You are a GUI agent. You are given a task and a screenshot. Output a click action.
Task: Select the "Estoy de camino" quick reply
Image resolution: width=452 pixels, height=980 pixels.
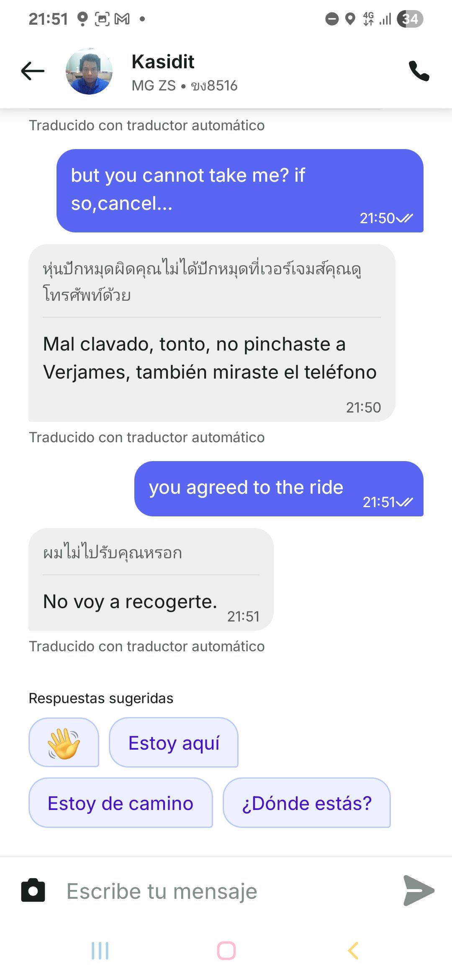[x=121, y=803]
